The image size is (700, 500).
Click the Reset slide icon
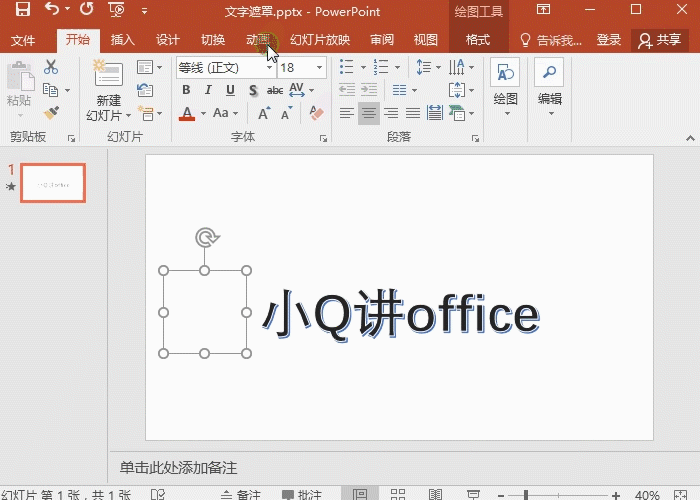pos(145,90)
